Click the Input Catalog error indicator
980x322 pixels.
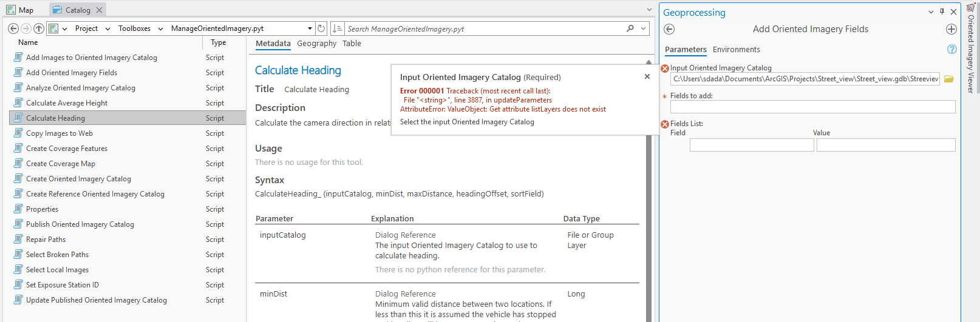click(x=665, y=69)
